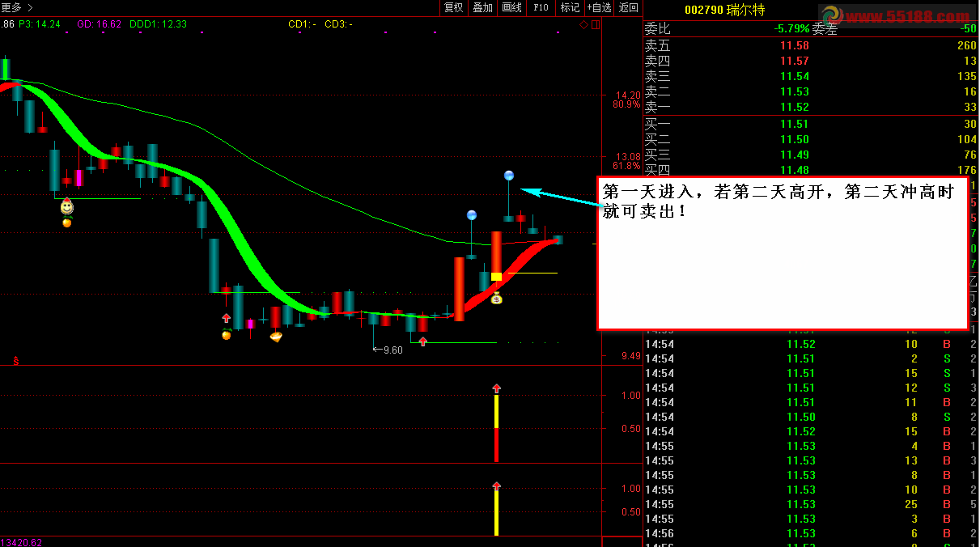Click the 9.60 low price label
980x547 pixels.
[392, 350]
